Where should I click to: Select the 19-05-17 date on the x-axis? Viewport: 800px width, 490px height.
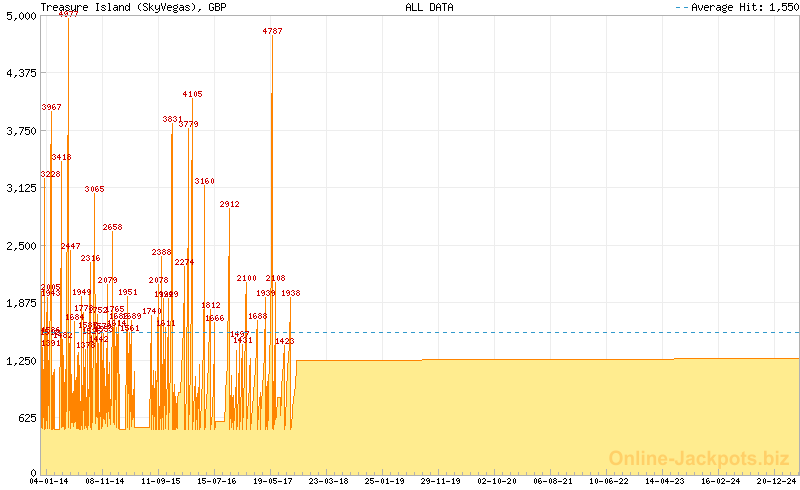click(x=272, y=481)
